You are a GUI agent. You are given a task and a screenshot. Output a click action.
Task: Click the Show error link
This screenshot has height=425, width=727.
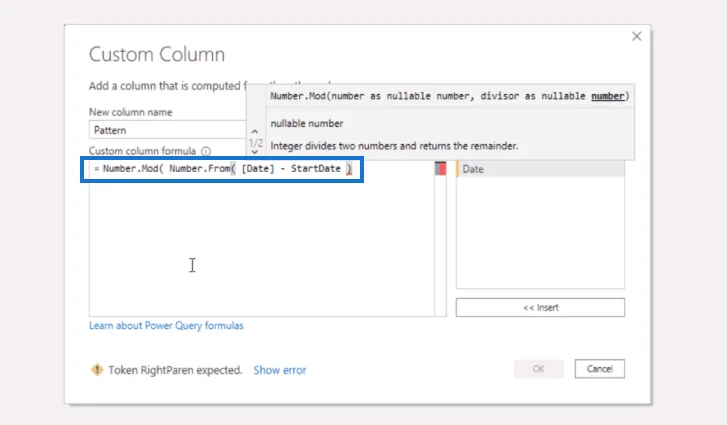tap(280, 370)
